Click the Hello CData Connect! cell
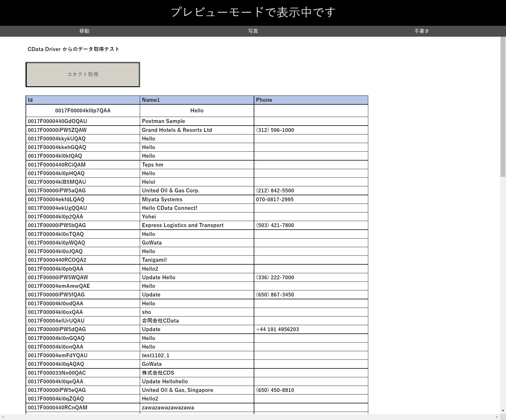 [x=170, y=208]
